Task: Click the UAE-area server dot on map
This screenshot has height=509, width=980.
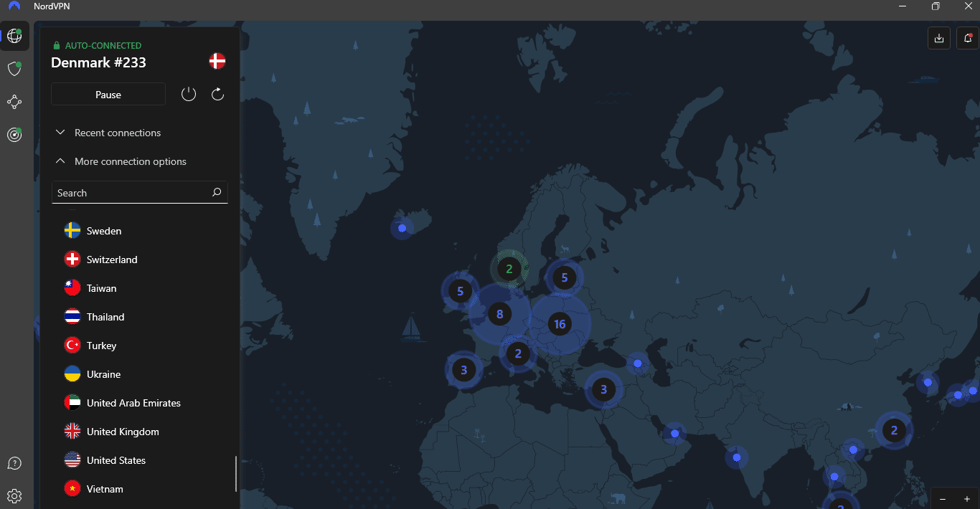Action: click(674, 433)
